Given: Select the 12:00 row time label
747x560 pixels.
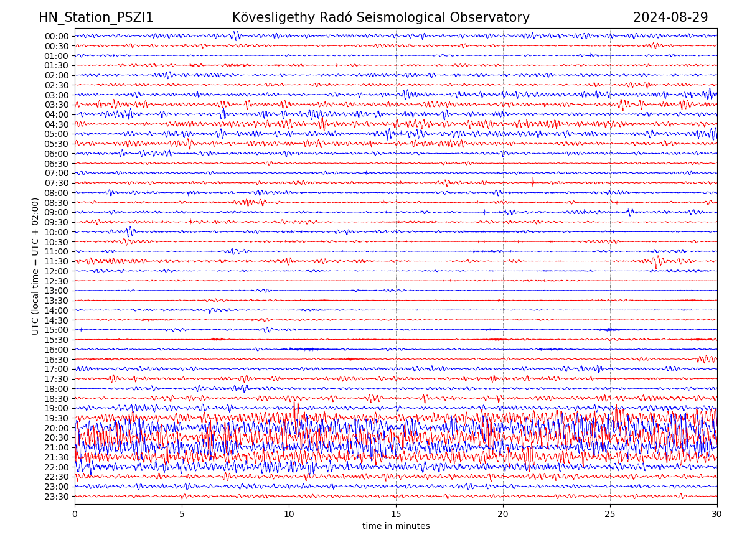Looking at the screenshot, I should (x=57, y=271).
